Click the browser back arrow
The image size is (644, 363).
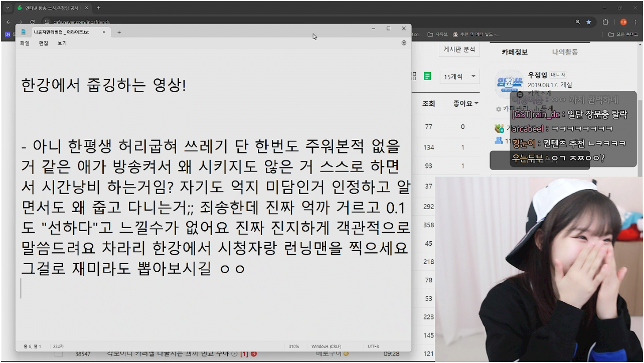pyautogui.click(x=8, y=22)
